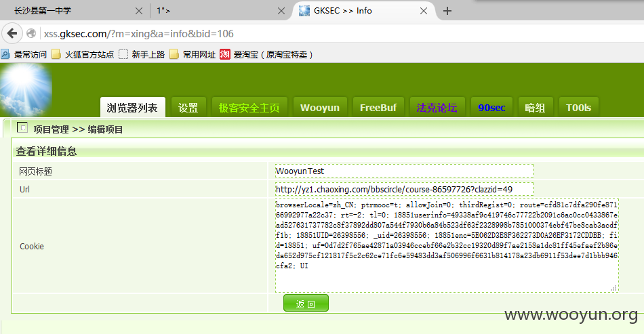Open the T00ls navigation tab

[578, 108]
